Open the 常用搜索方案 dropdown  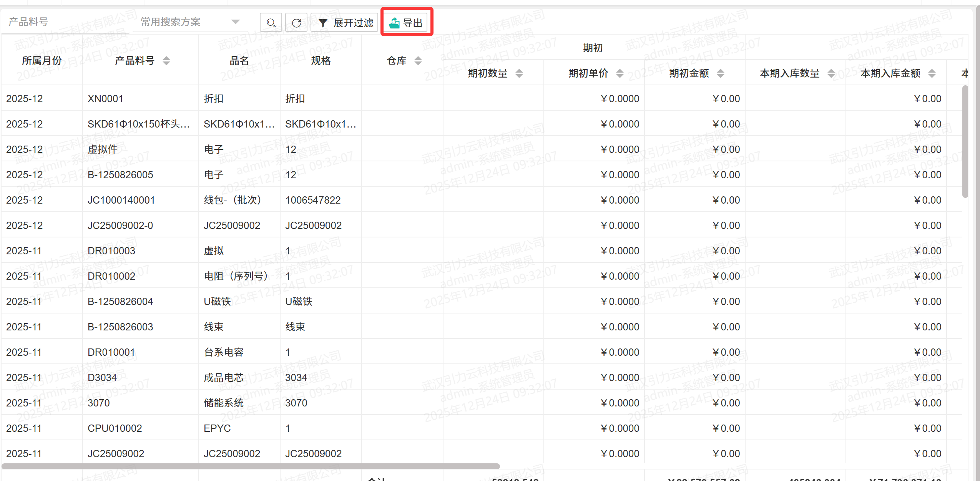pyautogui.click(x=190, y=22)
